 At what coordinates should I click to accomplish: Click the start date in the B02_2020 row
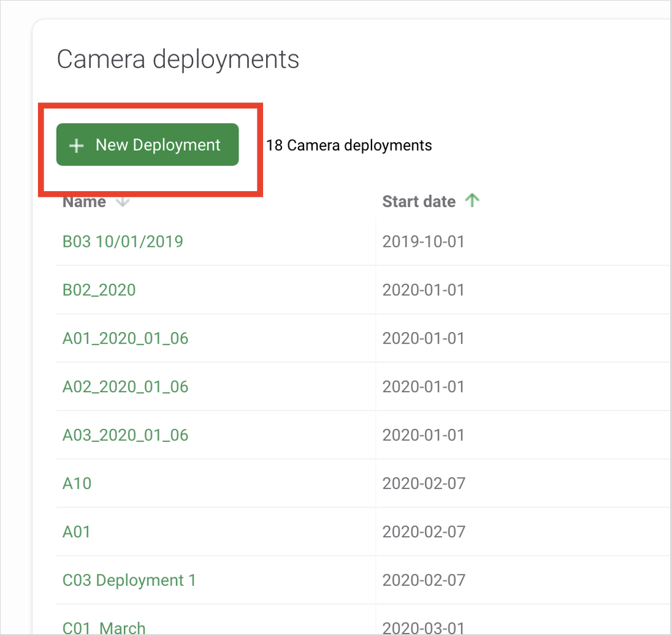coord(423,290)
